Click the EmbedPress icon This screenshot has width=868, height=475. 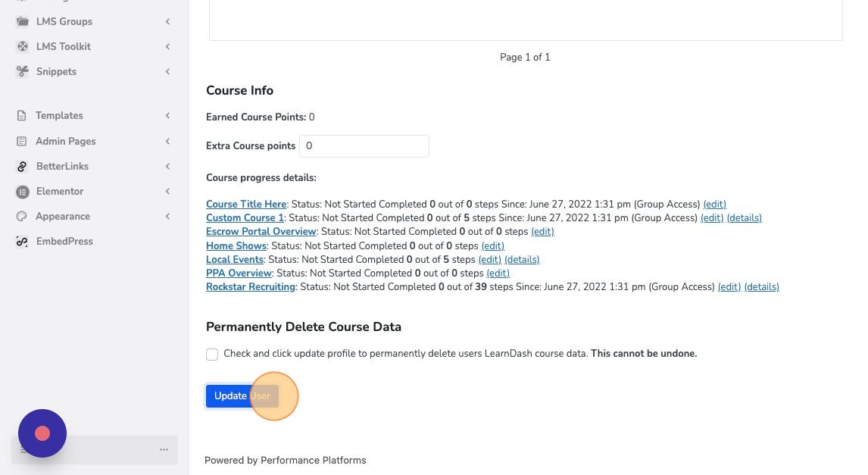(x=22, y=242)
